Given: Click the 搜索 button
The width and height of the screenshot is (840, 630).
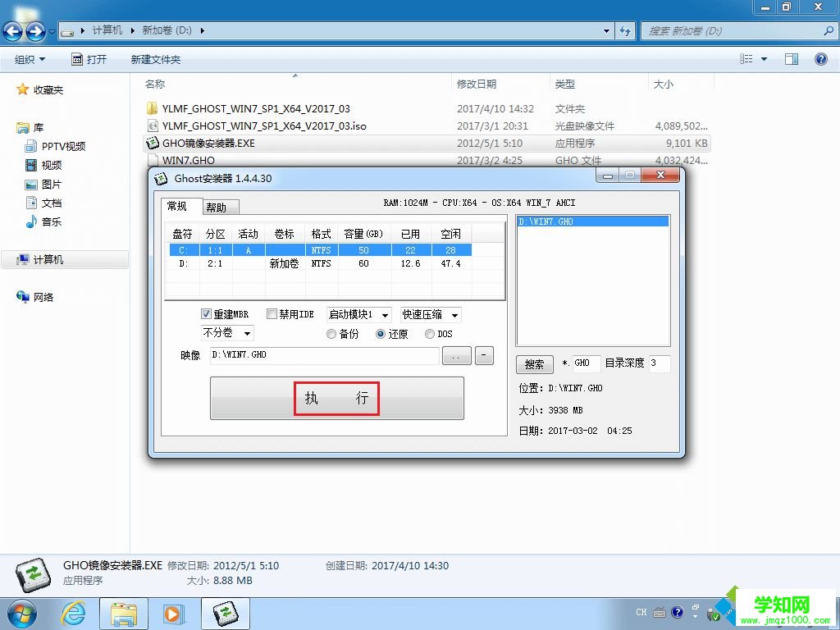Looking at the screenshot, I should click(x=534, y=364).
